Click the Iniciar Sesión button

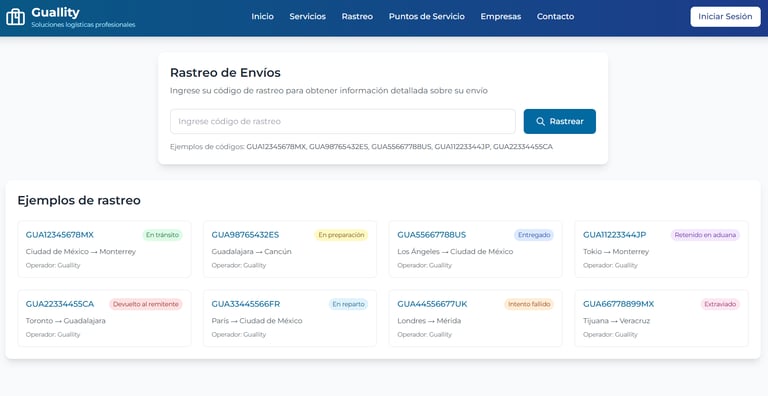click(x=725, y=17)
